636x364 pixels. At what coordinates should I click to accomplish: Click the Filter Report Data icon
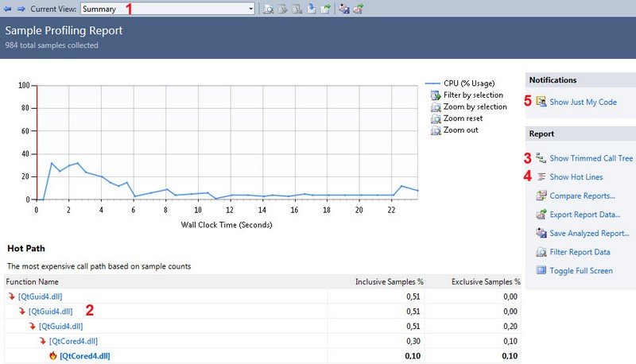point(541,252)
